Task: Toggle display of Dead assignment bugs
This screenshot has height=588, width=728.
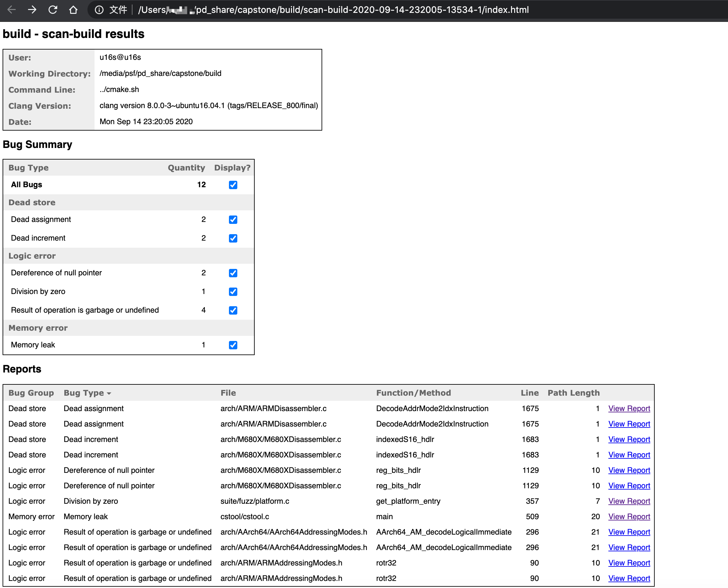Action: click(x=233, y=219)
